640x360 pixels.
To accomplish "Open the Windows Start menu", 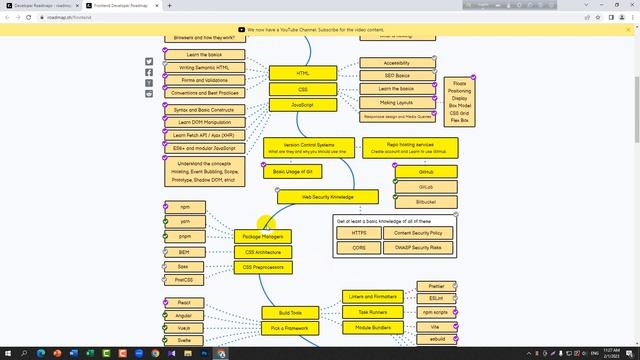I will coord(8,353).
